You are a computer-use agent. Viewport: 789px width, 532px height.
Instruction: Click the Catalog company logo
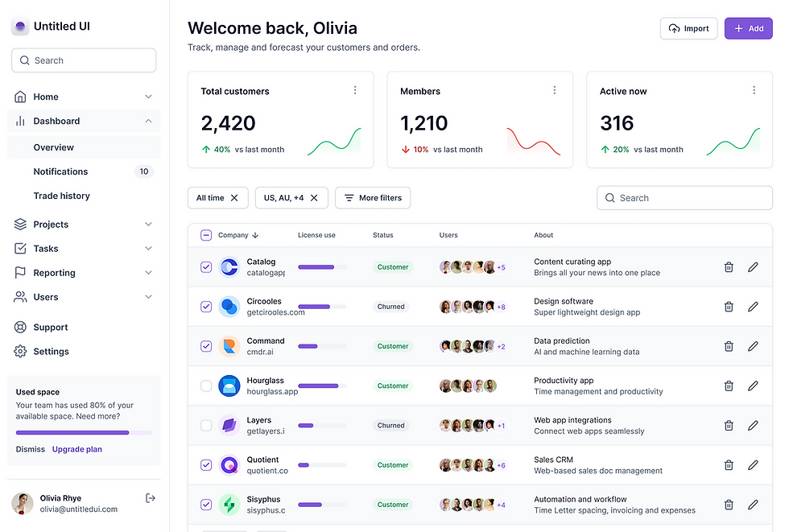point(229,267)
